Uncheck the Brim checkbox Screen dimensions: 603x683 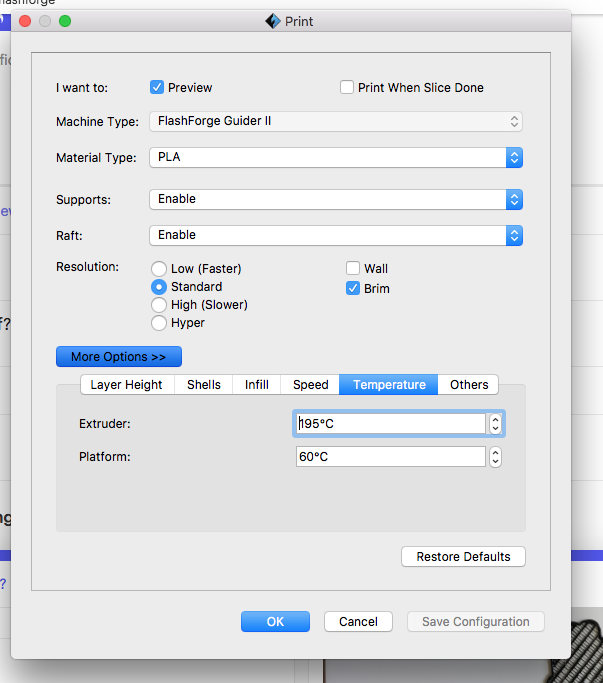(x=353, y=289)
